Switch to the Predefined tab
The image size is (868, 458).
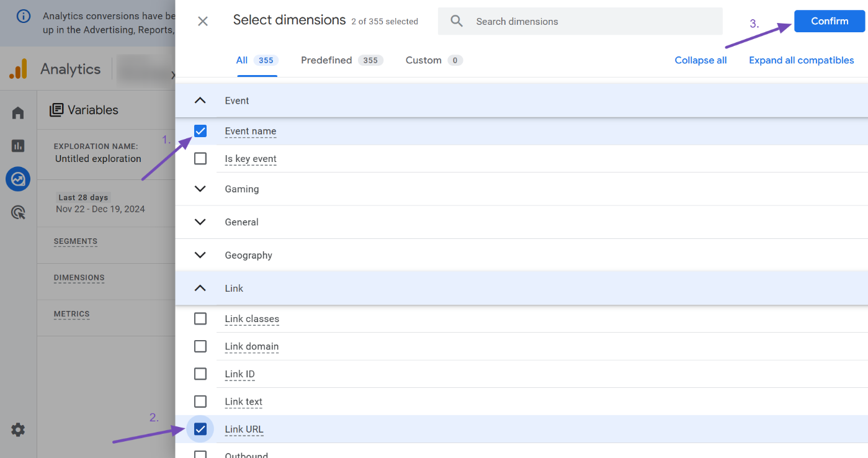pos(342,60)
